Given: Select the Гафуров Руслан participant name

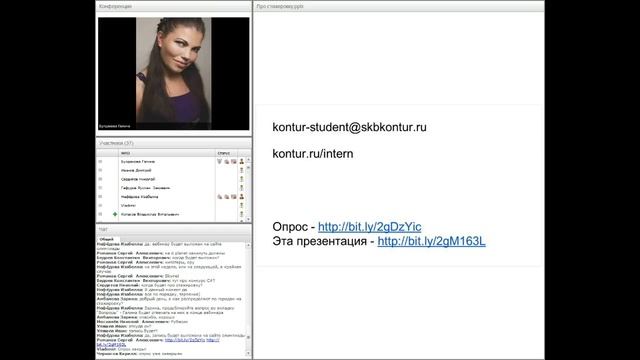Looking at the screenshot, I should coord(145,188).
